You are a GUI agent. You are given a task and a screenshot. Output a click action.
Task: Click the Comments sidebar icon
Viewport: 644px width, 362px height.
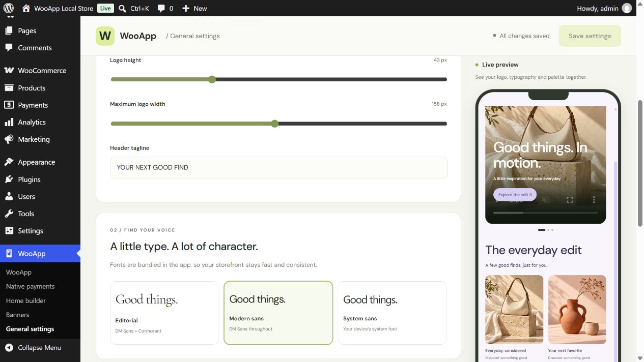pos(9,48)
